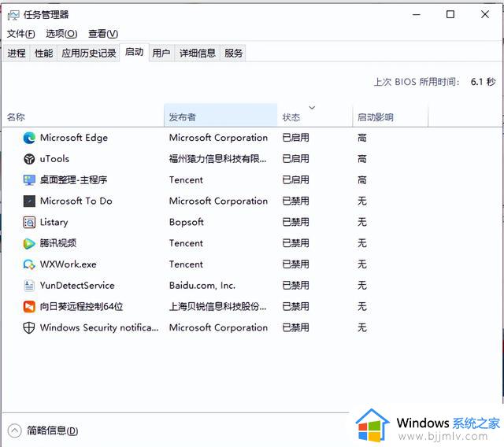
Task: Click 已禁用 status in Listary row
Action: tap(296, 222)
